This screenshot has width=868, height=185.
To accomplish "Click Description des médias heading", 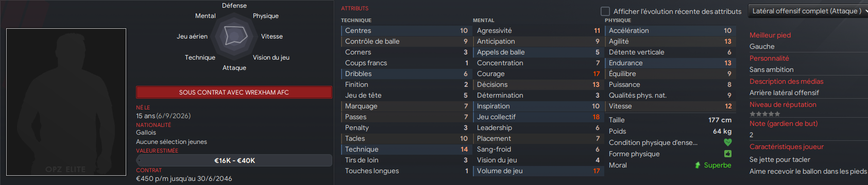I will pyautogui.click(x=786, y=81).
